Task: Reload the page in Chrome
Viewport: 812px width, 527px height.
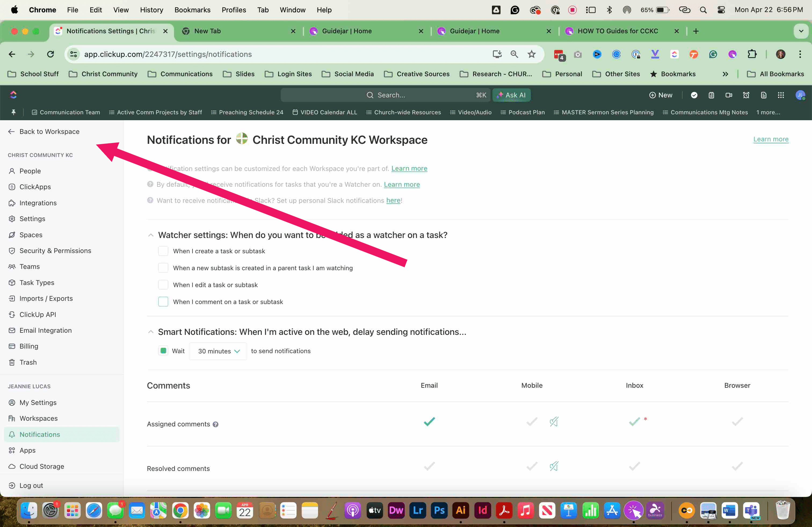Action: [x=50, y=54]
